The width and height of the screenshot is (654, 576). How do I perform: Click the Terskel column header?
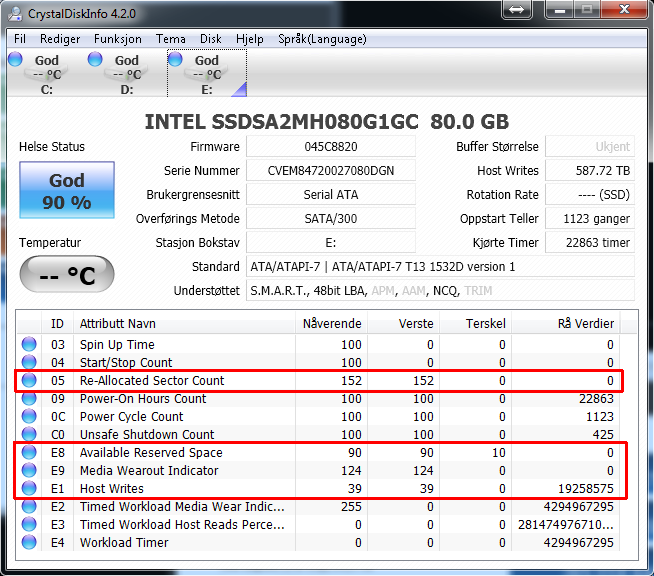tap(475, 324)
